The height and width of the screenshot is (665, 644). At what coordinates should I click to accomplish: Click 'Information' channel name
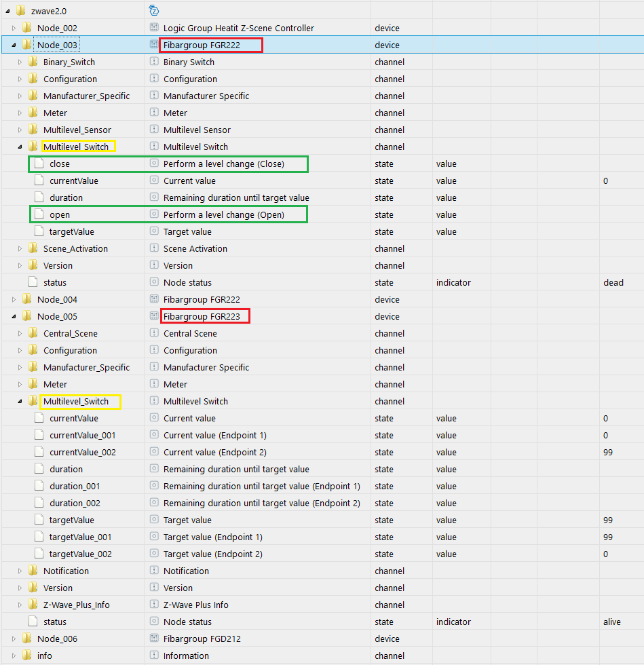[x=186, y=655]
